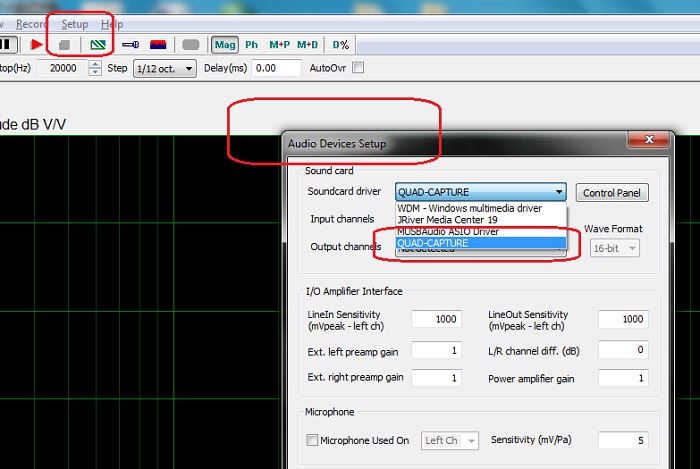
Task: Switch to Ph phase view
Action: pos(251,44)
